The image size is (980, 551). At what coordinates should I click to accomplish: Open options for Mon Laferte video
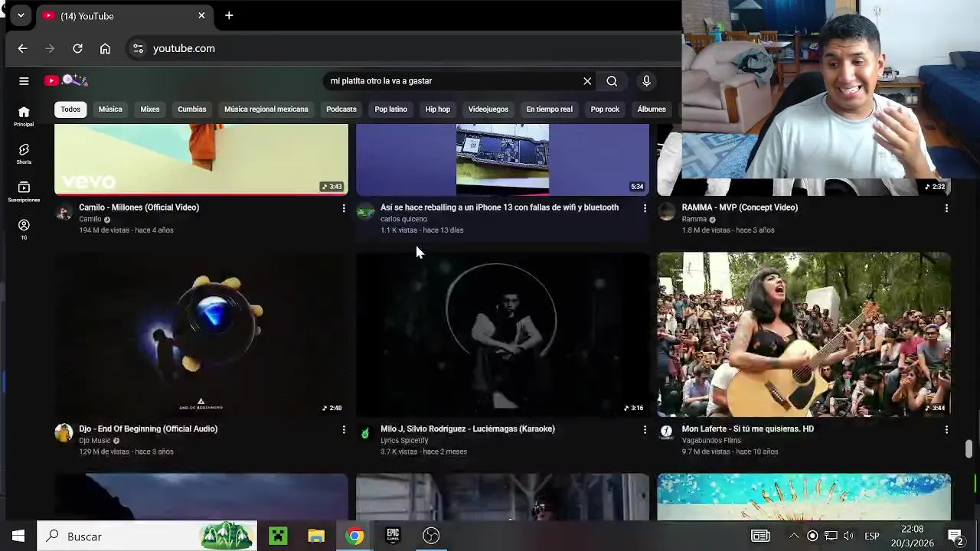[946, 429]
